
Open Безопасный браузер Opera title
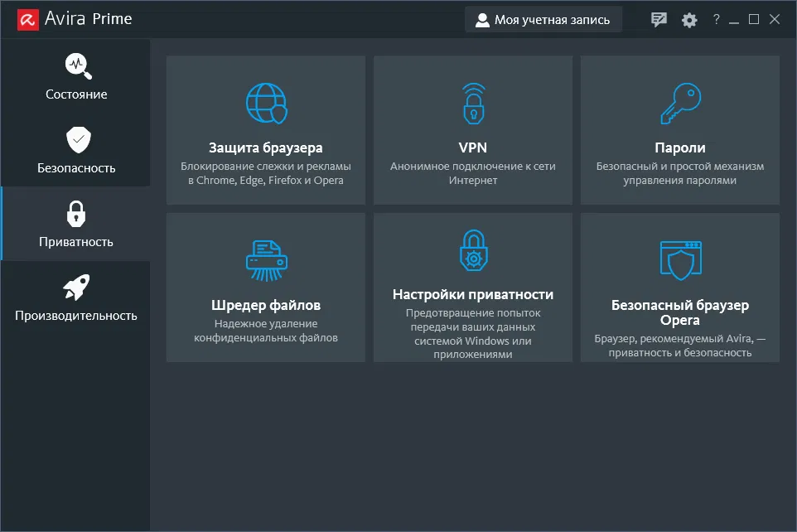coord(680,312)
